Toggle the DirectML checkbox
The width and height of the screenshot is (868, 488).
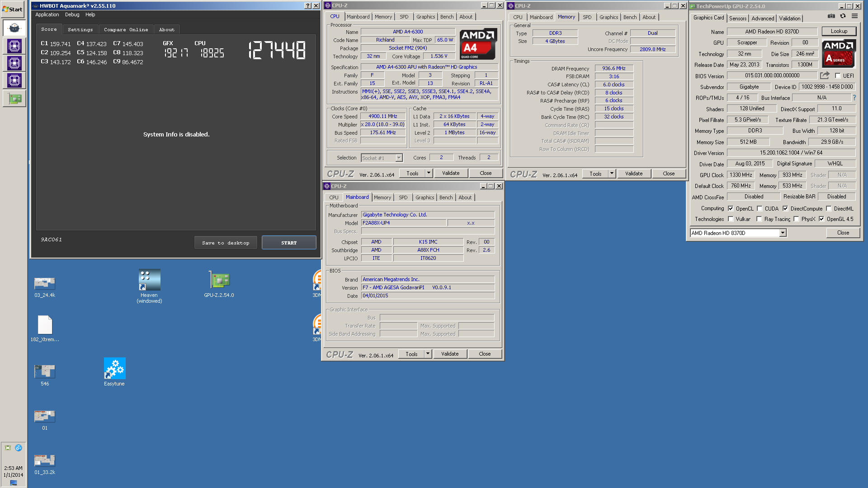[829, 209]
